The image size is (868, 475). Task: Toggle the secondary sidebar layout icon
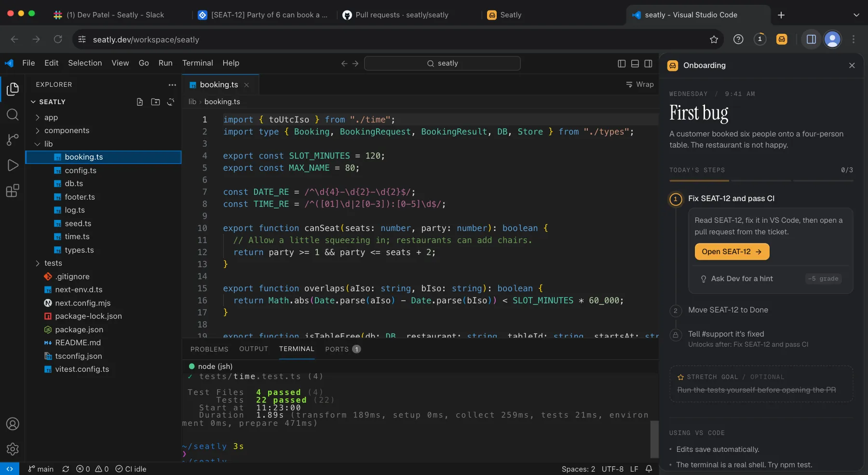(649, 63)
